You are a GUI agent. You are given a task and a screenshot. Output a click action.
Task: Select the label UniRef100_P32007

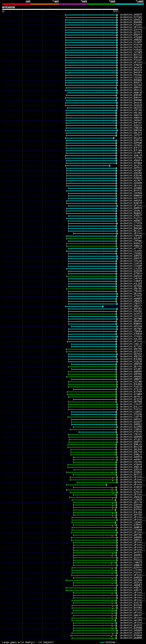pos(131,573)
